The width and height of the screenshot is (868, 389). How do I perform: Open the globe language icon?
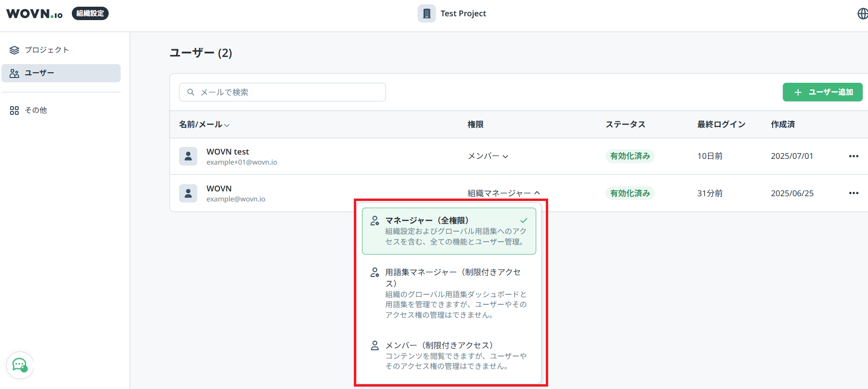pyautogui.click(x=862, y=13)
